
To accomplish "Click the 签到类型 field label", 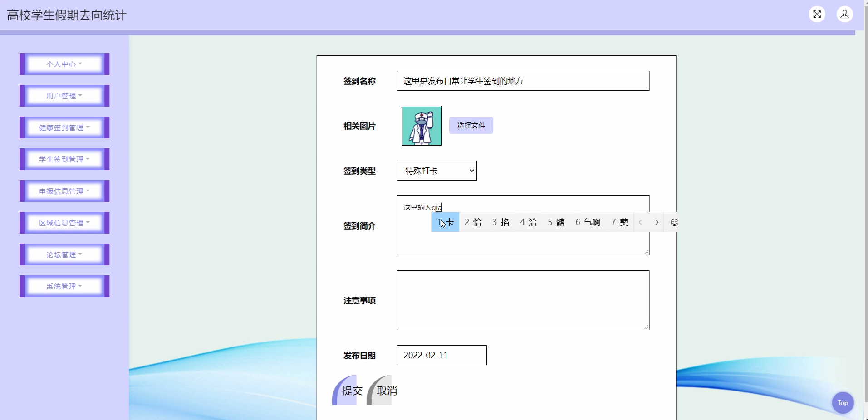I will [x=359, y=171].
